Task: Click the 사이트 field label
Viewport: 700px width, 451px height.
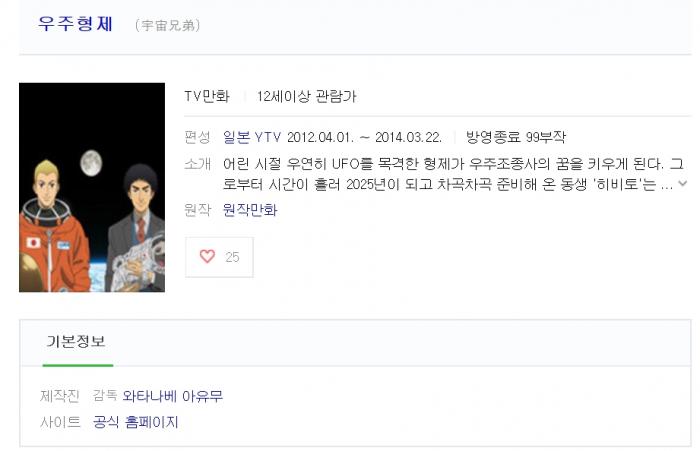Action: click(x=60, y=422)
